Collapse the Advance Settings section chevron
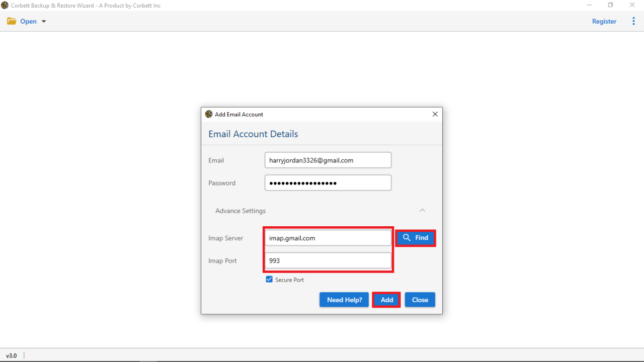The height and width of the screenshot is (362, 644). point(423,211)
